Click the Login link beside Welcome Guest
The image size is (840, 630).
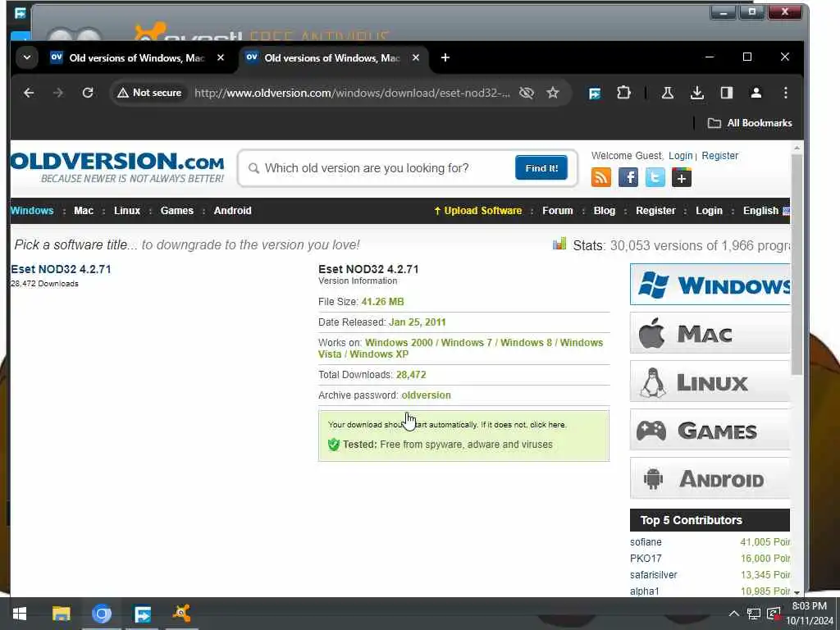(x=680, y=155)
